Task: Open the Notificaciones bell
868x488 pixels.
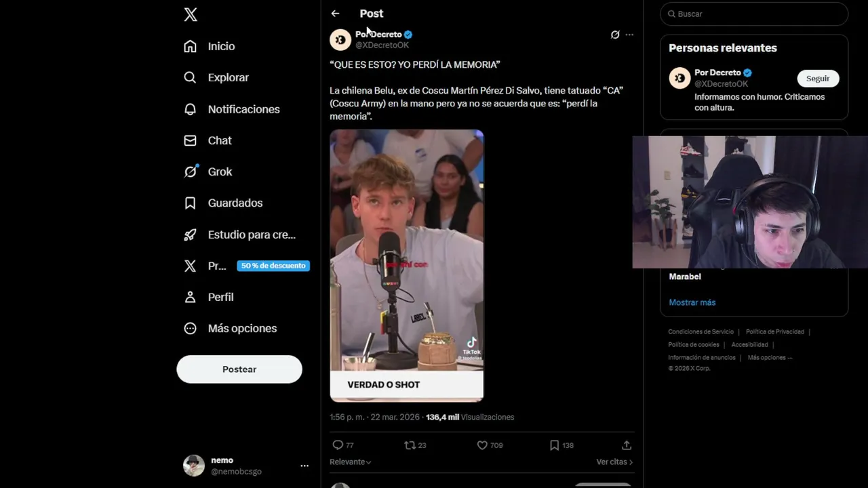Action: tap(191, 109)
